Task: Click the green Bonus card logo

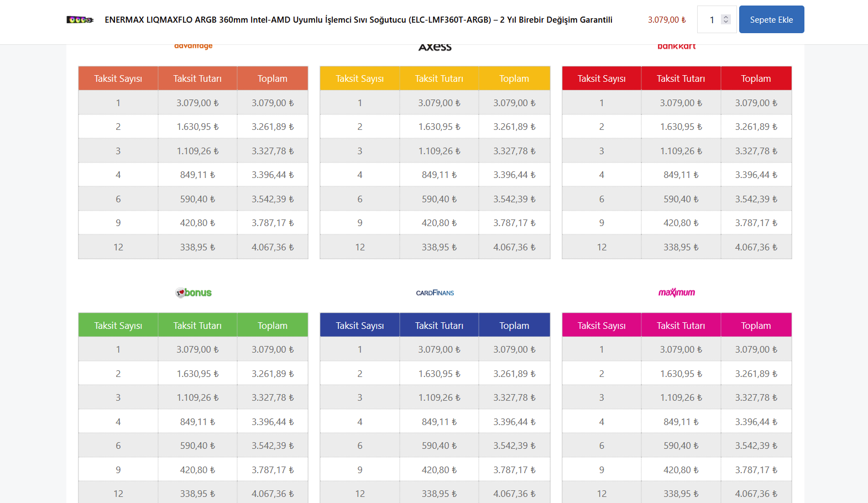Action: tap(194, 292)
